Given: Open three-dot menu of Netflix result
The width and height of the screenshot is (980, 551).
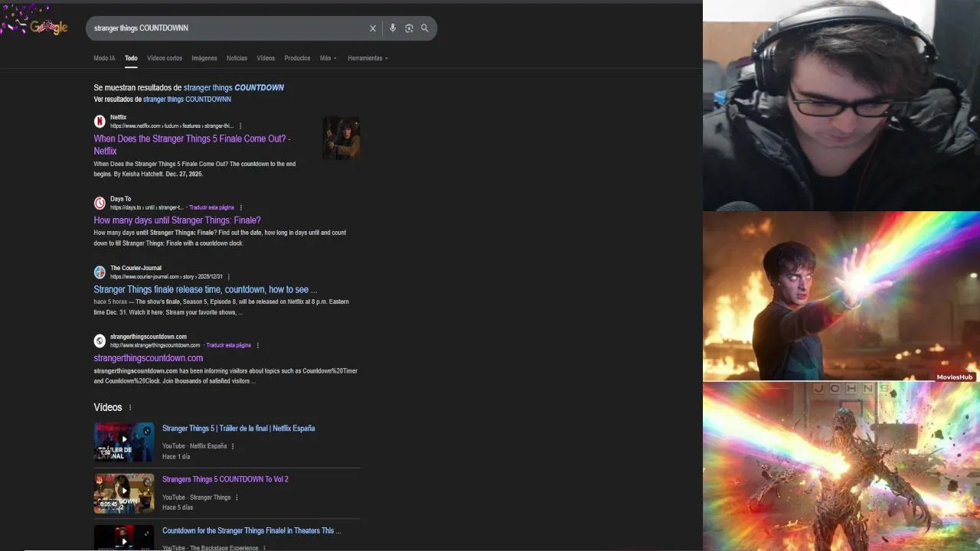Looking at the screenshot, I should 240,126.
